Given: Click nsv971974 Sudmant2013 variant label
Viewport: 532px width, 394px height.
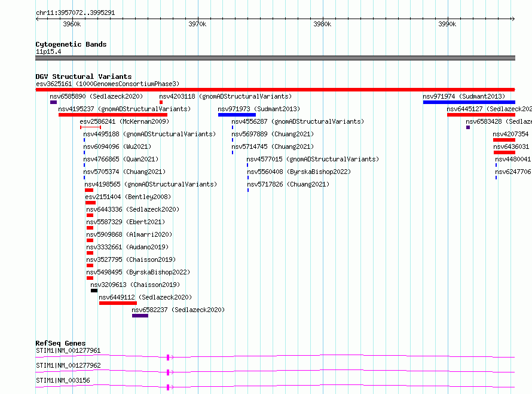Looking at the screenshot, I should 464,96.
